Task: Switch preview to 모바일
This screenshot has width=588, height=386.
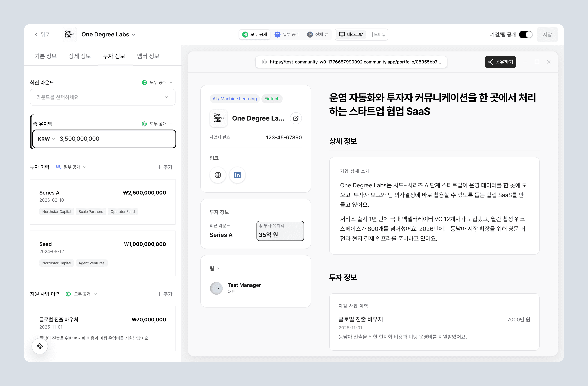Action: (x=377, y=34)
